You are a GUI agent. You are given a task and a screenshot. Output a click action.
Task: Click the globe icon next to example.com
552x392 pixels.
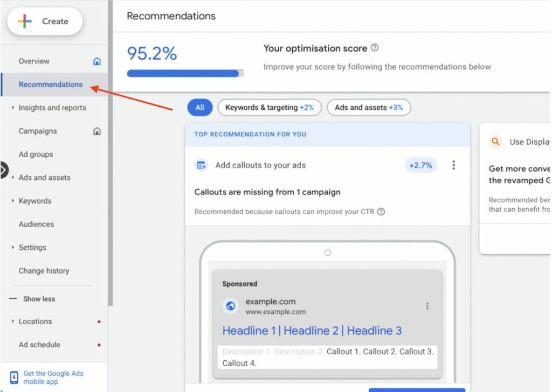point(231,305)
